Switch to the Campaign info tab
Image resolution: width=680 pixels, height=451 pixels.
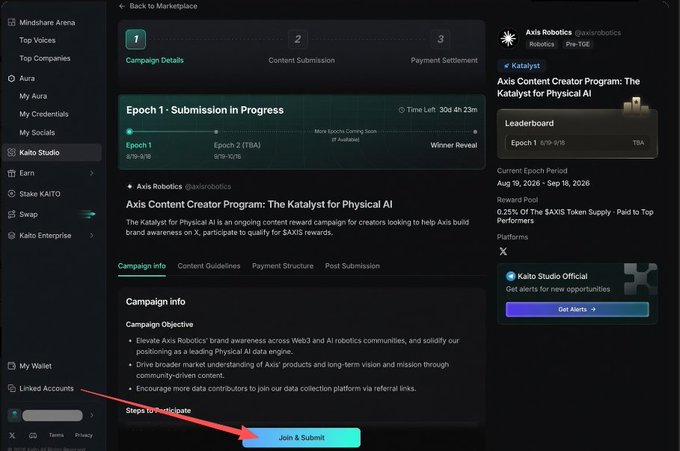click(142, 266)
